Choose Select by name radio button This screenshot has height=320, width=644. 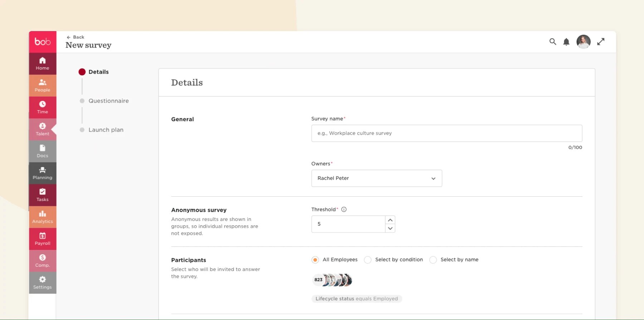[433, 260]
